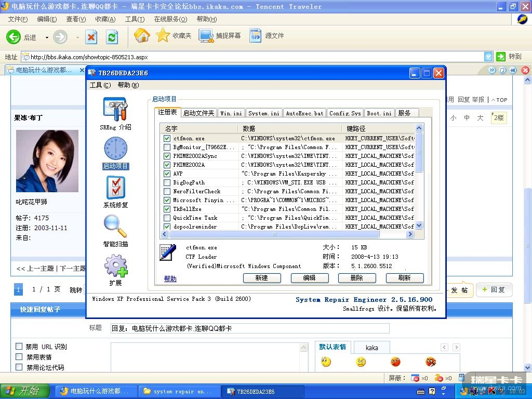This screenshot has width=532, height=399.
Task: Open the back button history dropdown arrow
Action: [47, 37]
